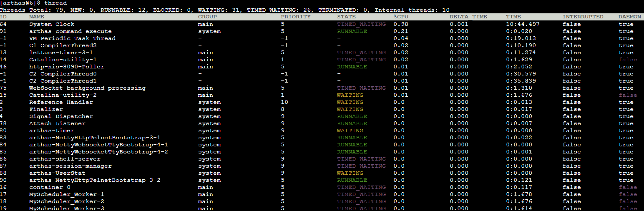Click the PRIORITY column header
This screenshot has width=644, height=211.
296,17
